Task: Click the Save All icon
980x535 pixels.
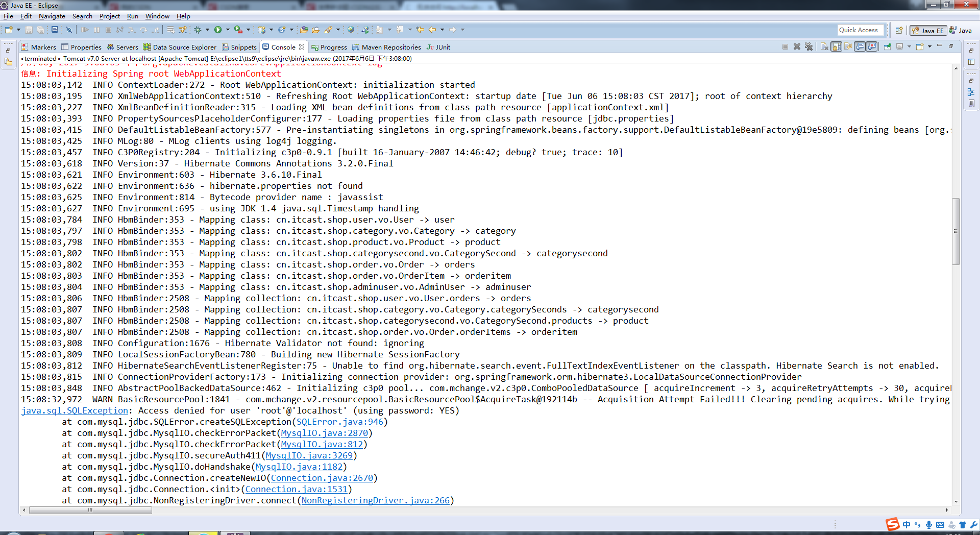Action: 40,30
